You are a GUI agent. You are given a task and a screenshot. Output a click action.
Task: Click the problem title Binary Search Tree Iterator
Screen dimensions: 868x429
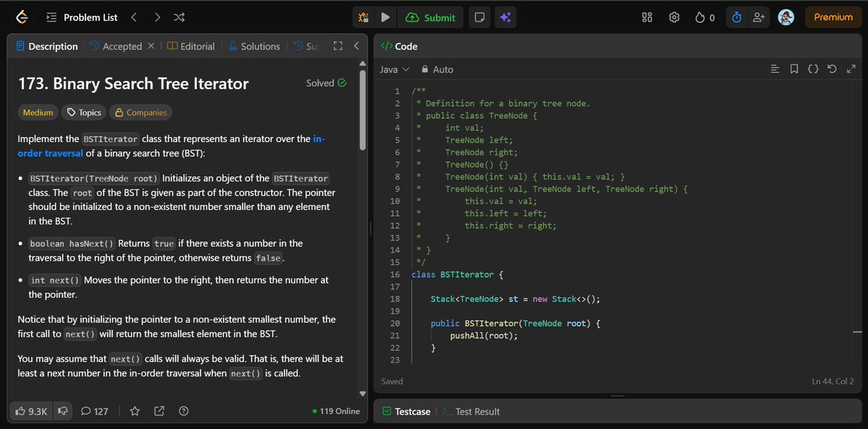(133, 84)
